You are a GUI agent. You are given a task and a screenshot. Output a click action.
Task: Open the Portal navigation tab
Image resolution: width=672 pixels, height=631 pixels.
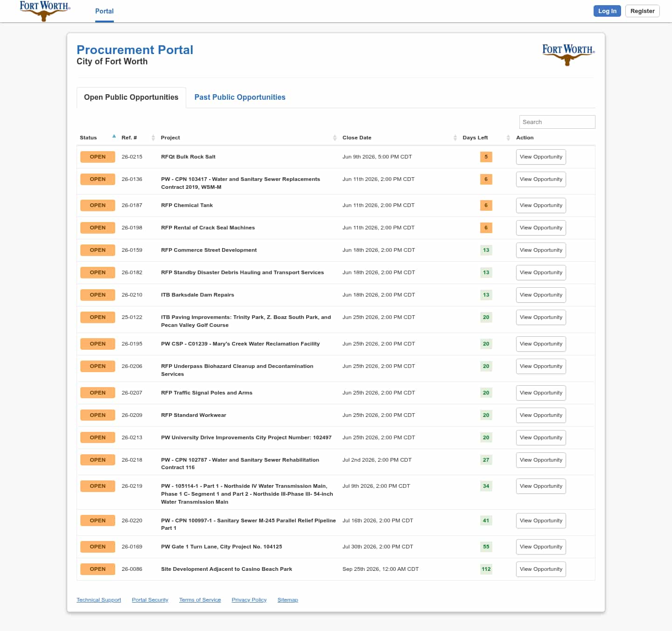105,11
